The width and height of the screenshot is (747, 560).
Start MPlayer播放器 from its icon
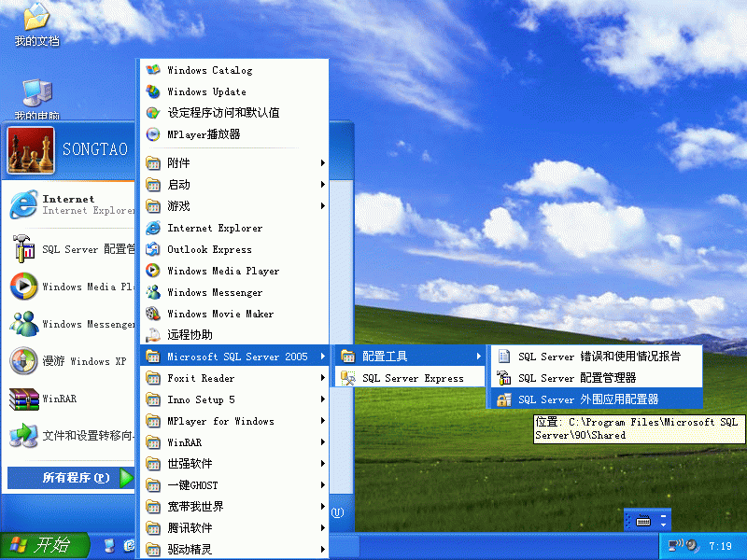click(153, 134)
